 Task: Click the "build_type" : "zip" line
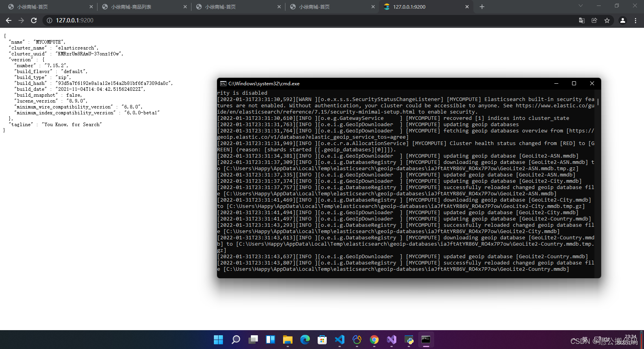[42, 77]
